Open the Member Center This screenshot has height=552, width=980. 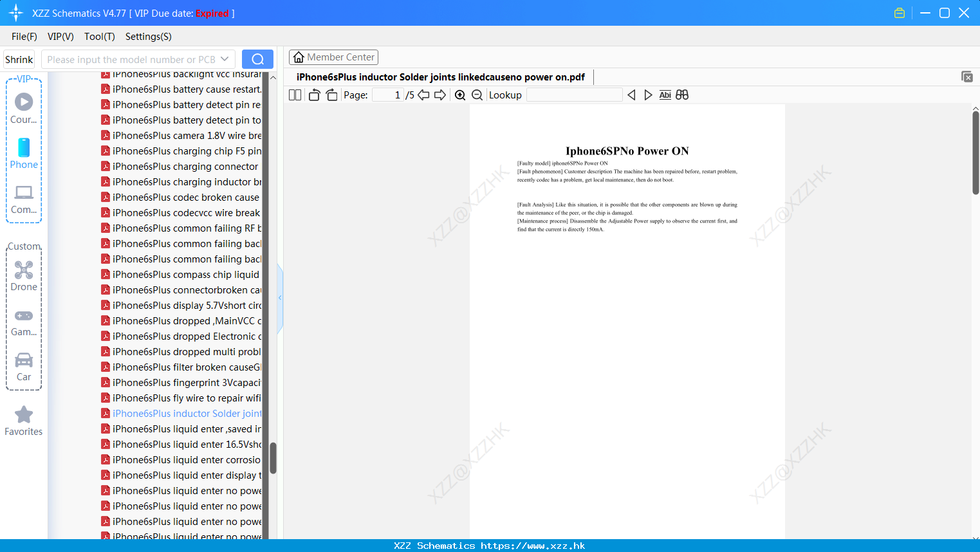click(333, 57)
